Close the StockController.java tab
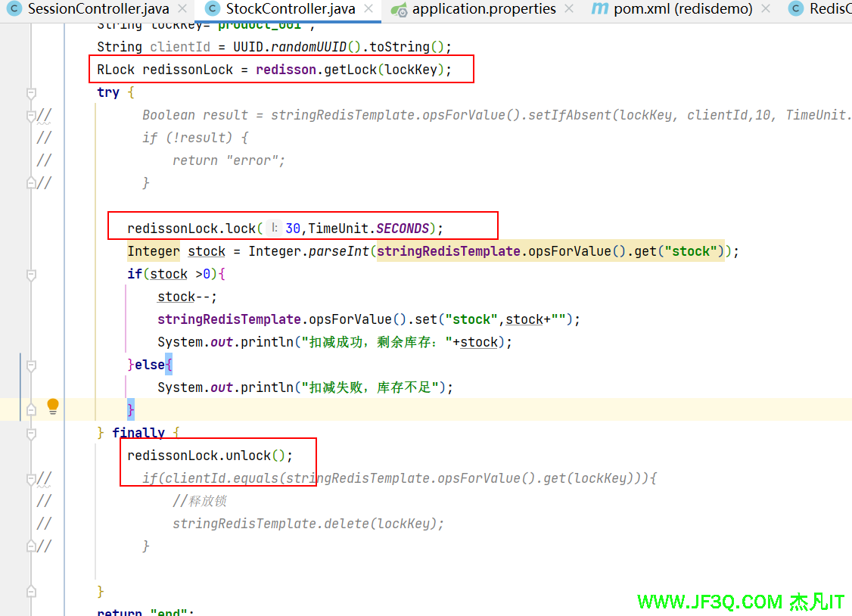Image resolution: width=852 pixels, height=616 pixels. coord(368,9)
